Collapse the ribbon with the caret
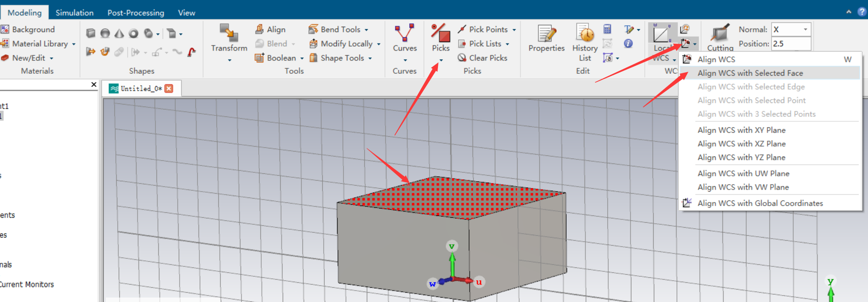Screen dimensions: 868x302 pyautogui.click(x=849, y=12)
